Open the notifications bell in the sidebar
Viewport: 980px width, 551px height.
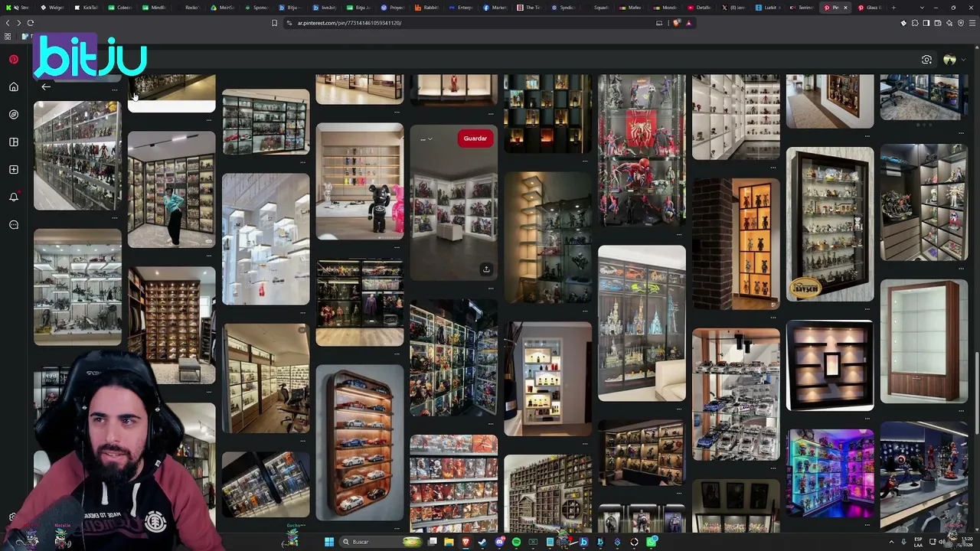click(x=14, y=197)
